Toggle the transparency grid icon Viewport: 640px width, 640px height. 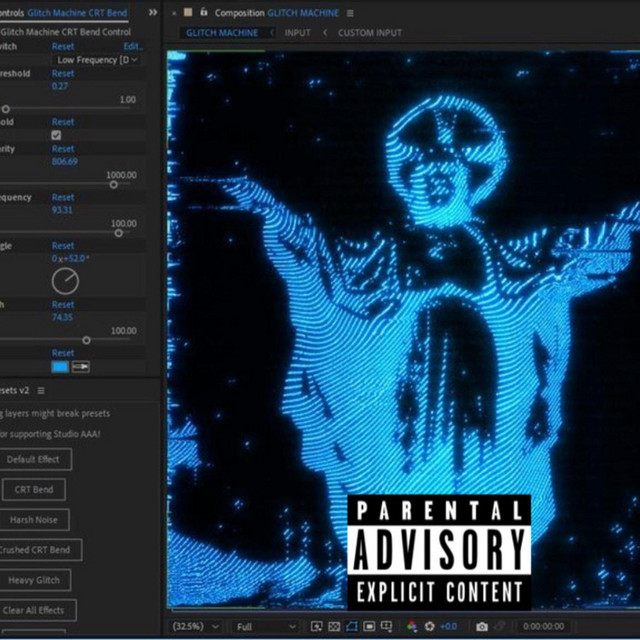369,627
